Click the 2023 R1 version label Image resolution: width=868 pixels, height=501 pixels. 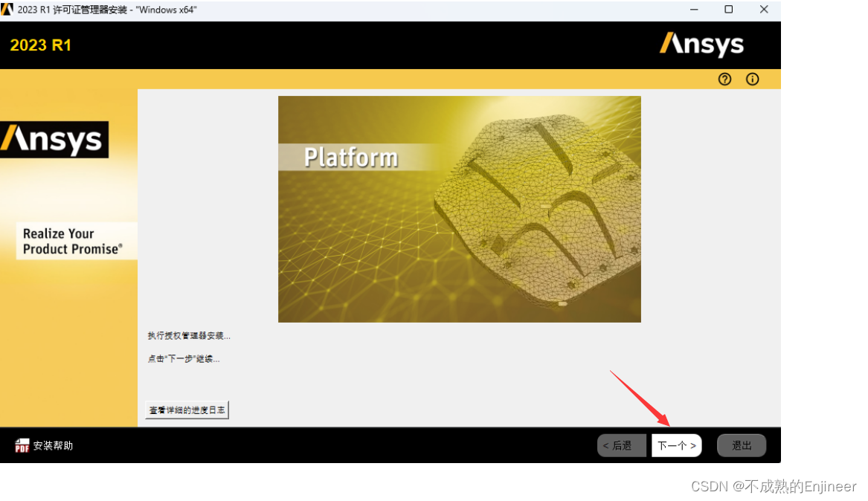coord(41,45)
